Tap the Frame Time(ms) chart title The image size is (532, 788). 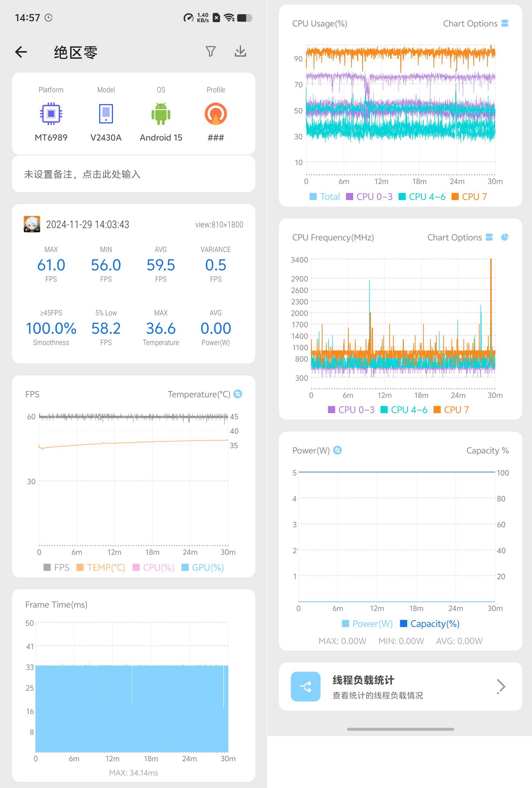[x=56, y=605]
